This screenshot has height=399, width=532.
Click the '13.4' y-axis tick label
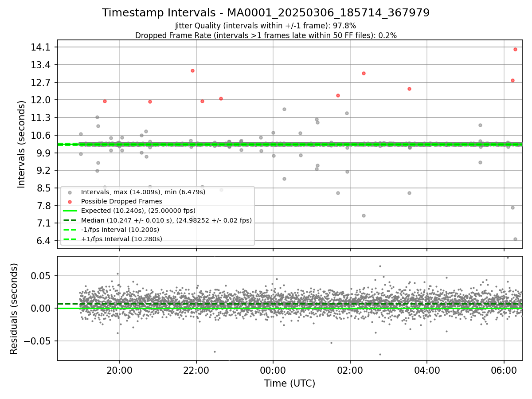tap(41, 65)
